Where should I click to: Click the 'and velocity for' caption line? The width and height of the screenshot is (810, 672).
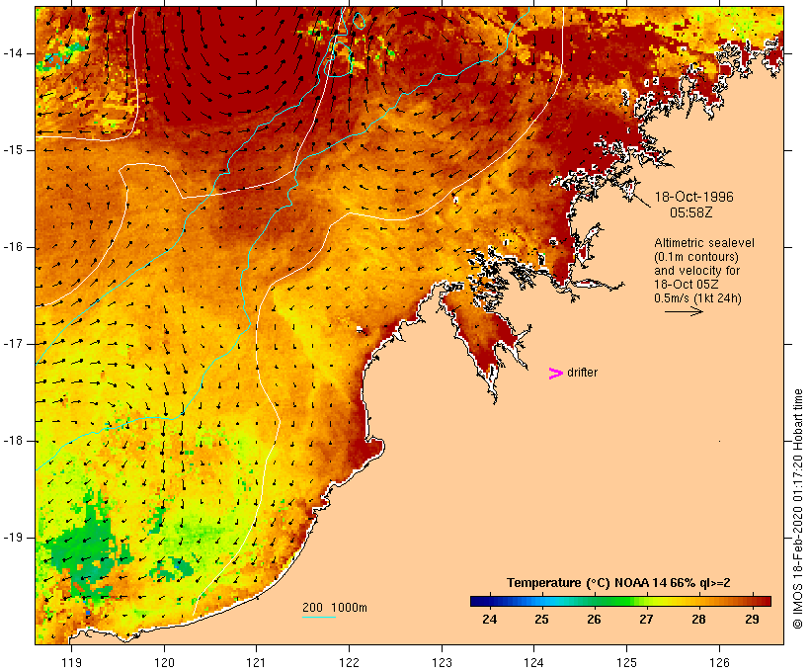(696, 271)
